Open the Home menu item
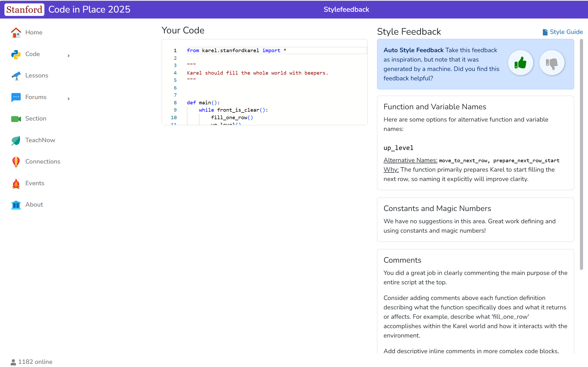Viewport: 588px width, 367px height. [34, 32]
